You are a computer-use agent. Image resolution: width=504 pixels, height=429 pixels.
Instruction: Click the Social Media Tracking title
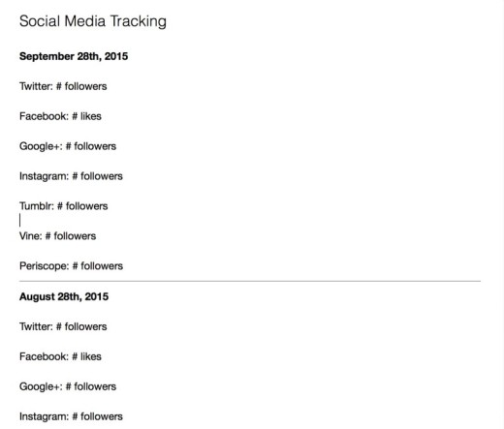[x=93, y=21]
